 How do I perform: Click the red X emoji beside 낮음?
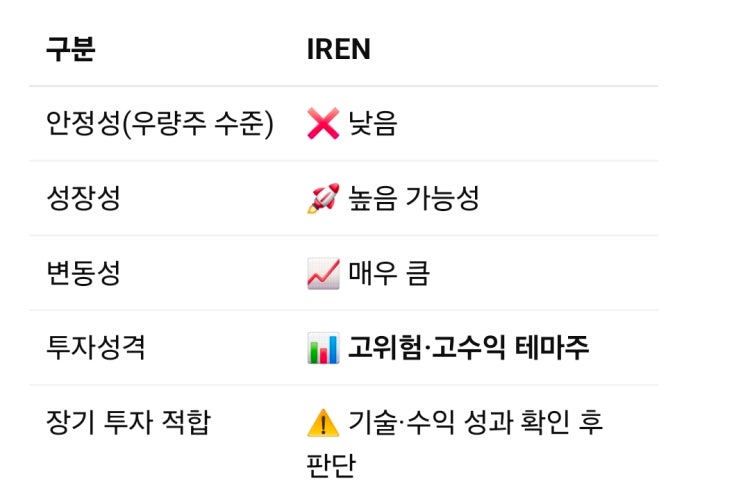[x=323, y=123]
